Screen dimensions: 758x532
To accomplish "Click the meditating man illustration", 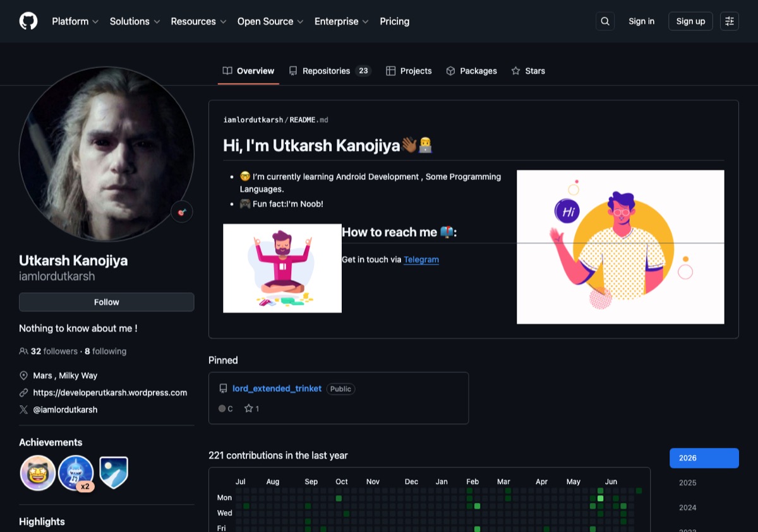I will [x=282, y=268].
